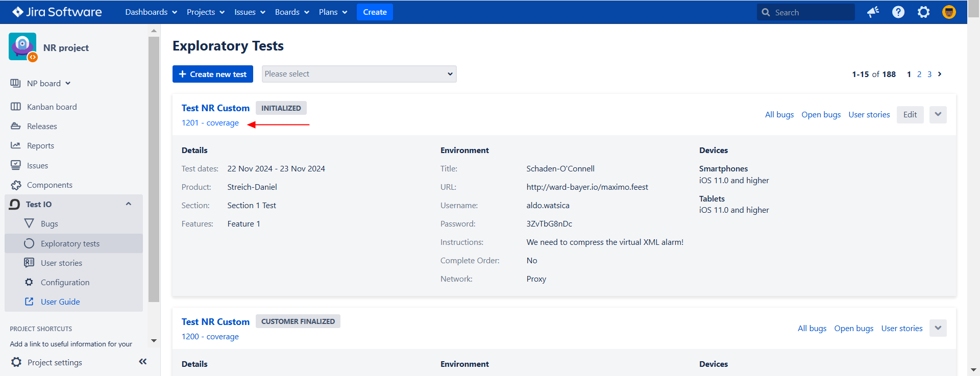This screenshot has width=980, height=376.
Task: Click the Components puzzle icon
Action: [16, 185]
